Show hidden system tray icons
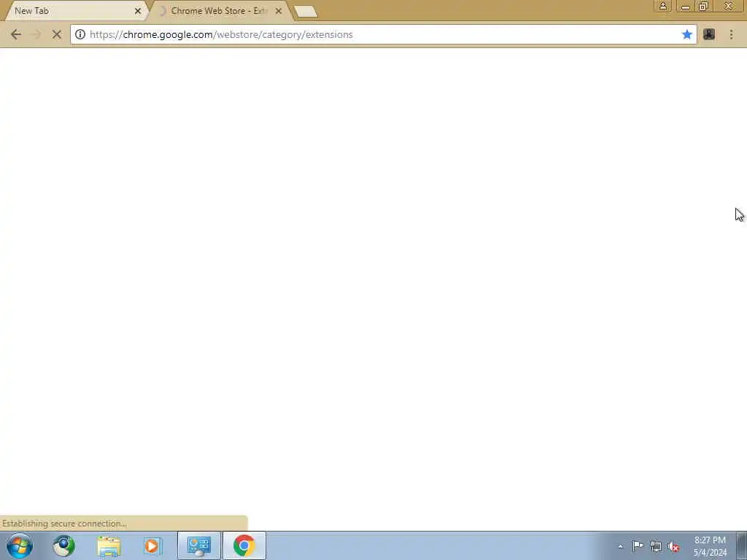Viewport: 747px width, 560px height. pyautogui.click(x=620, y=546)
